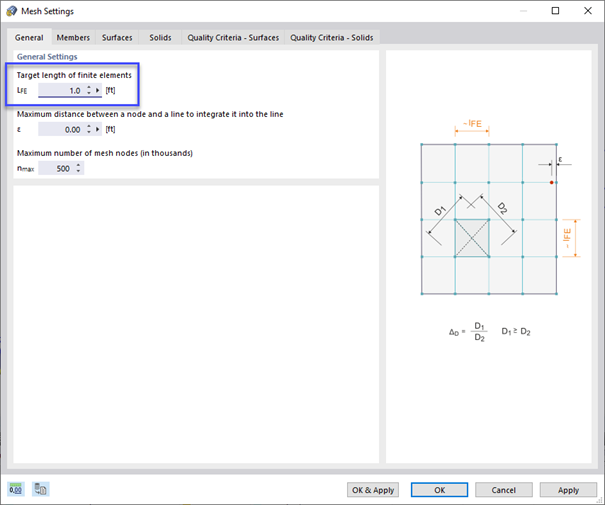The image size is (605, 505).
Task: Switch to the Solids tab
Action: click(x=160, y=38)
